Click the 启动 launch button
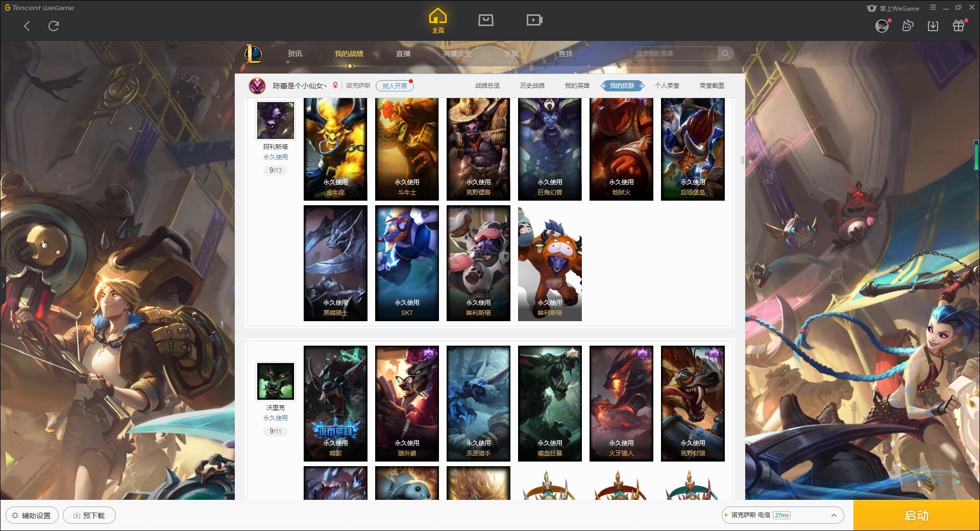The width and height of the screenshot is (980, 531). pos(917,515)
